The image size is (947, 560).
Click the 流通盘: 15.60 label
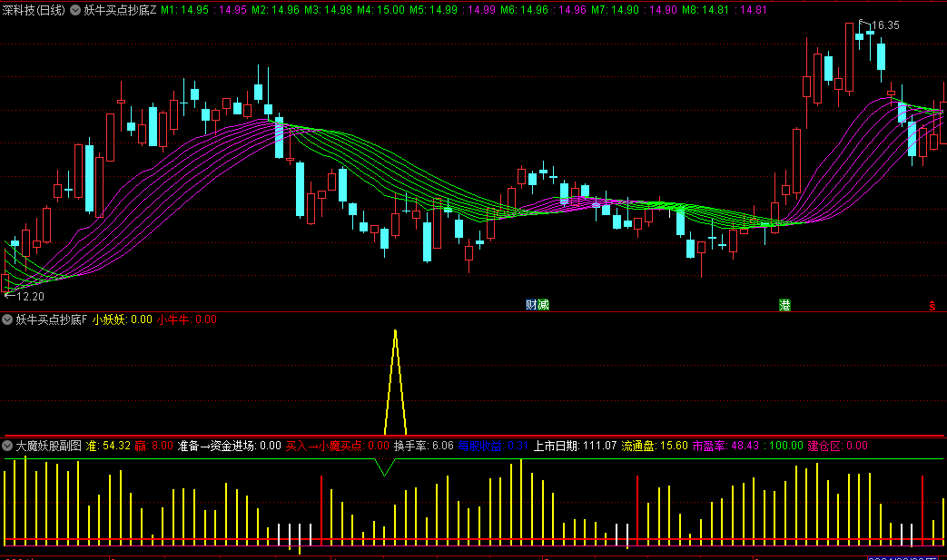pos(655,446)
